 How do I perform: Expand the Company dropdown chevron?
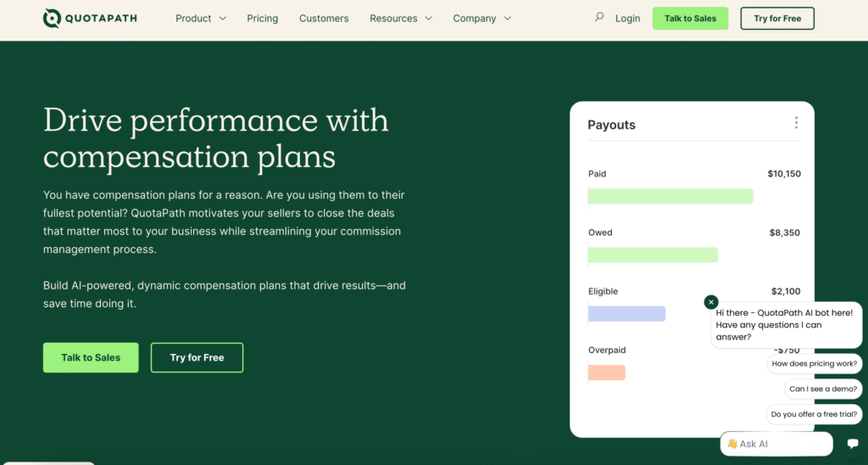point(507,19)
